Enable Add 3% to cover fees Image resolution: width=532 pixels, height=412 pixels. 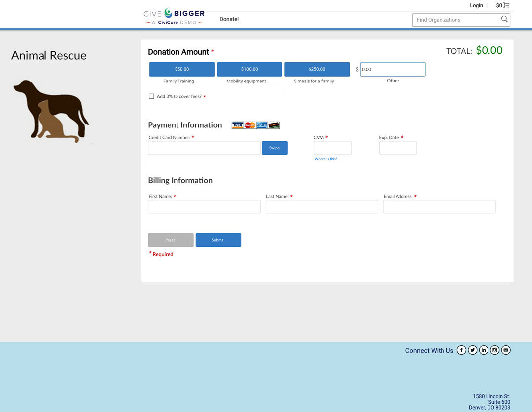(151, 96)
